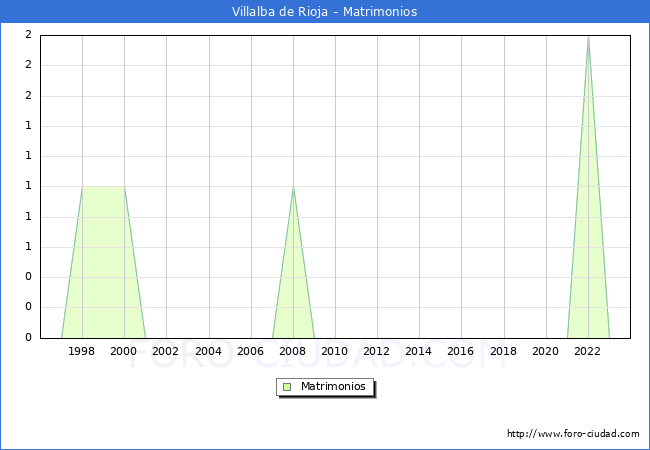650x450 pixels.
Task: Select the 2012 x-axis label
Action: (x=376, y=351)
